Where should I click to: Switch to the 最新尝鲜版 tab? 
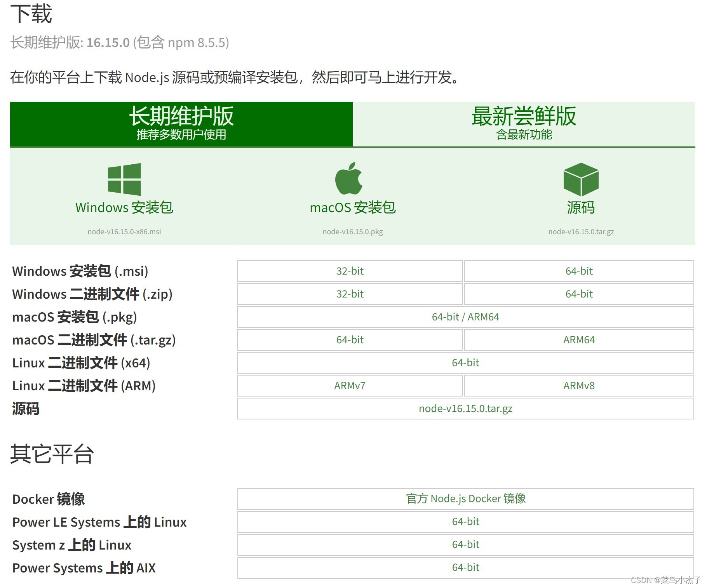point(524,124)
